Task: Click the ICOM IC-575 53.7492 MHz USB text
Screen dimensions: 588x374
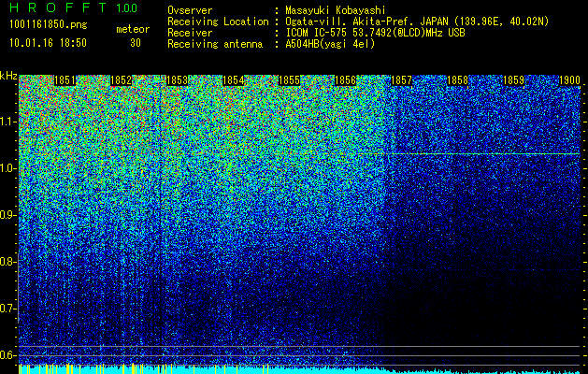Action: pyautogui.click(x=375, y=34)
